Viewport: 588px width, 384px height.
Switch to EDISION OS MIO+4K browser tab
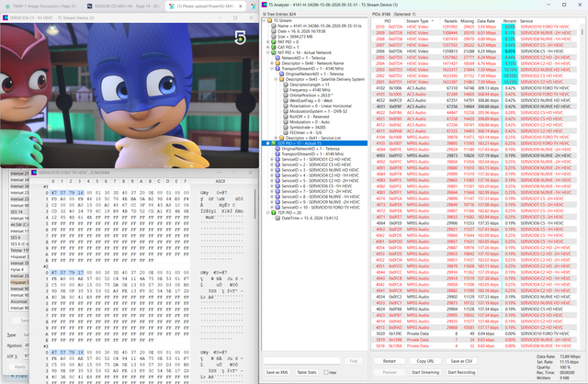pos(123,6)
